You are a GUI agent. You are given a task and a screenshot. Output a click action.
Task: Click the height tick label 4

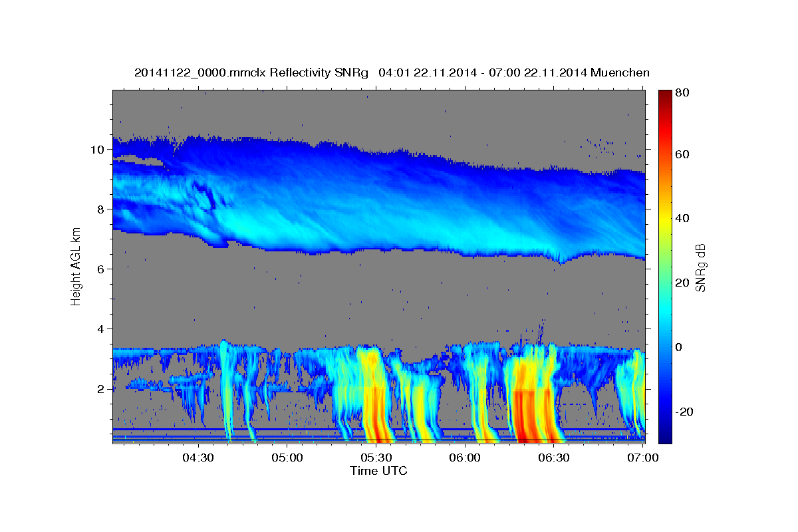pyautogui.click(x=102, y=329)
